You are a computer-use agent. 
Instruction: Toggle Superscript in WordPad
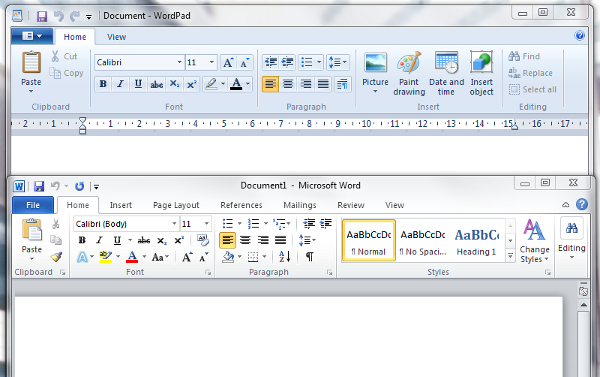pos(191,84)
